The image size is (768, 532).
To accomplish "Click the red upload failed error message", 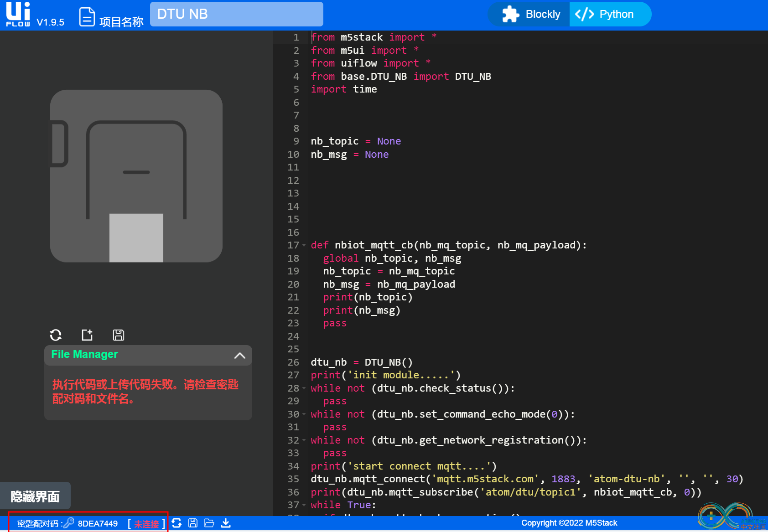I will click(145, 392).
